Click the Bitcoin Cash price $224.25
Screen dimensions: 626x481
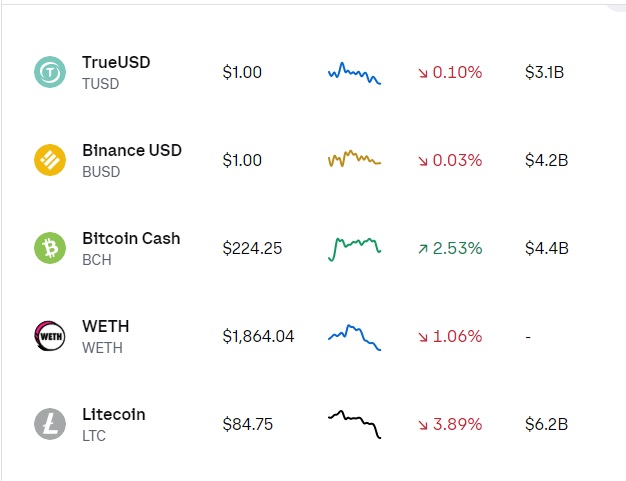tap(252, 248)
